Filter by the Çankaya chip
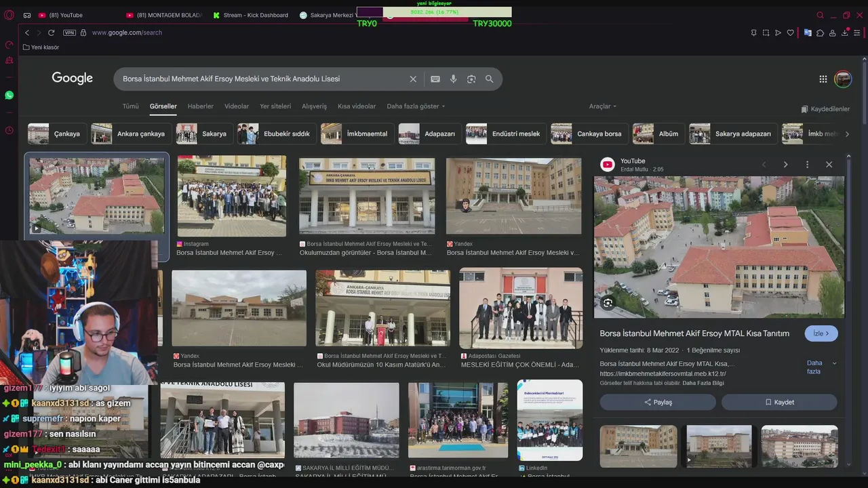868x488 pixels. [x=58, y=134]
